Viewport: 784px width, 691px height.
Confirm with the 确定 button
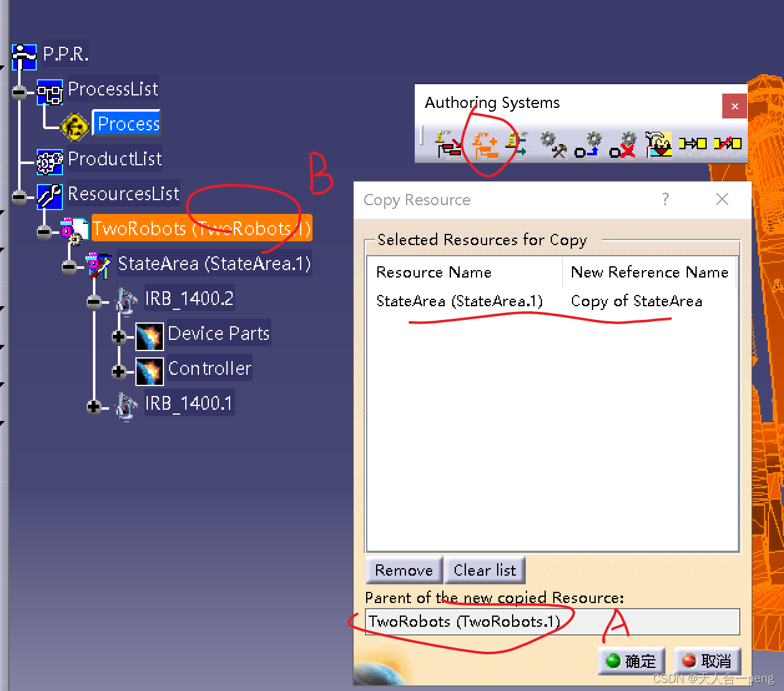(631, 661)
